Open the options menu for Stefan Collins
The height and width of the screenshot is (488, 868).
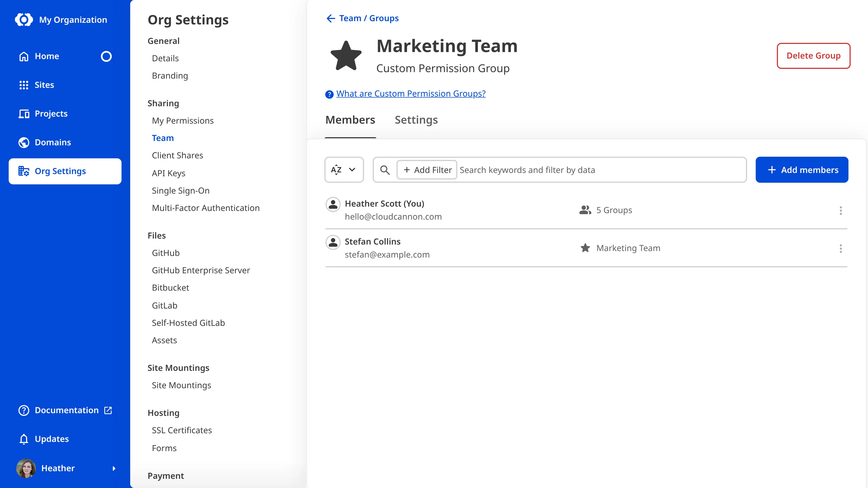(x=841, y=249)
